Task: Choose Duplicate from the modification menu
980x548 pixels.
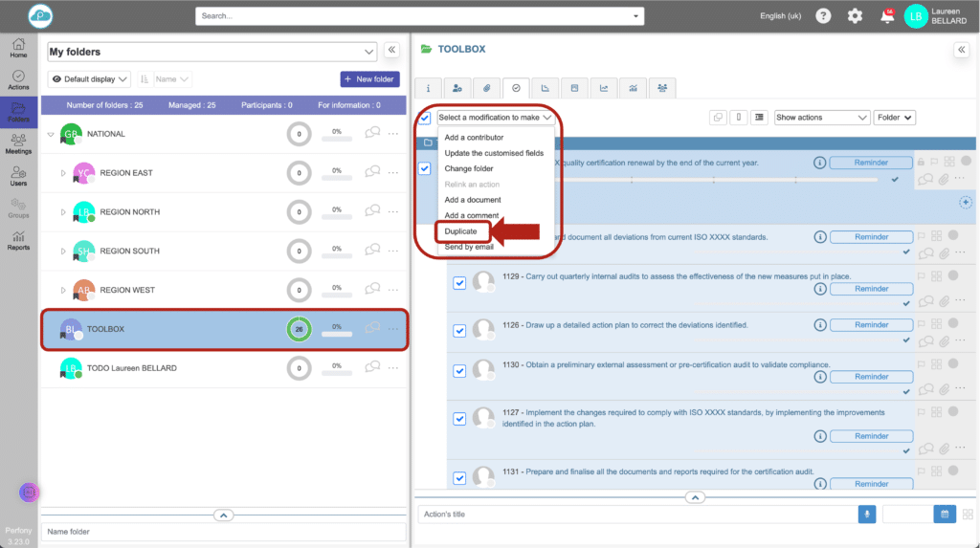Action: pos(460,231)
